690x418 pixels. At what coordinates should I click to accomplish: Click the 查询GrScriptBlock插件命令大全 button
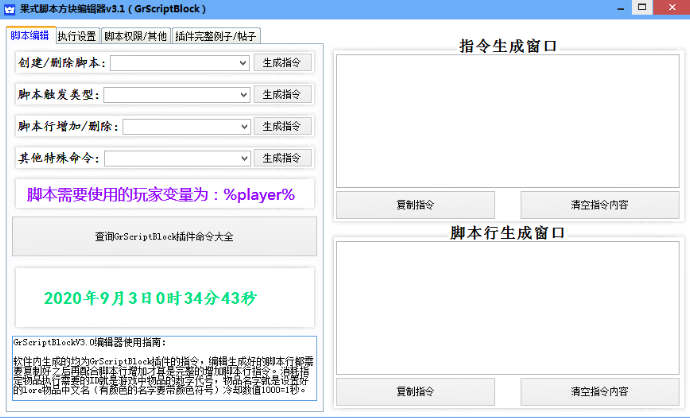(x=163, y=237)
